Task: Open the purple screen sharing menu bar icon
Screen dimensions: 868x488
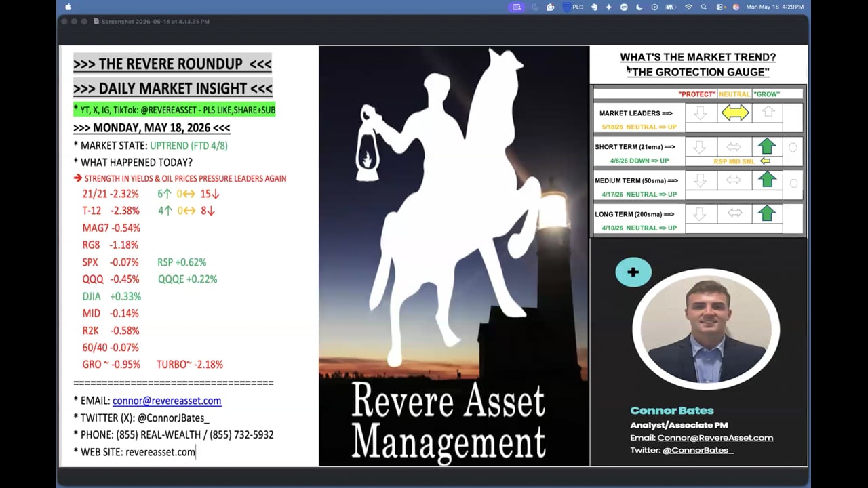Action: (517, 7)
